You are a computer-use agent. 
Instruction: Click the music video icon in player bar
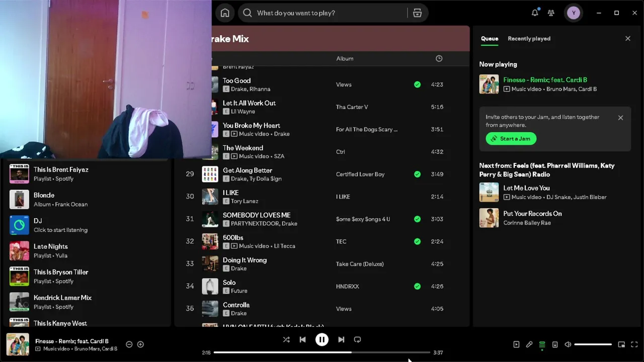tap(38, 349)
